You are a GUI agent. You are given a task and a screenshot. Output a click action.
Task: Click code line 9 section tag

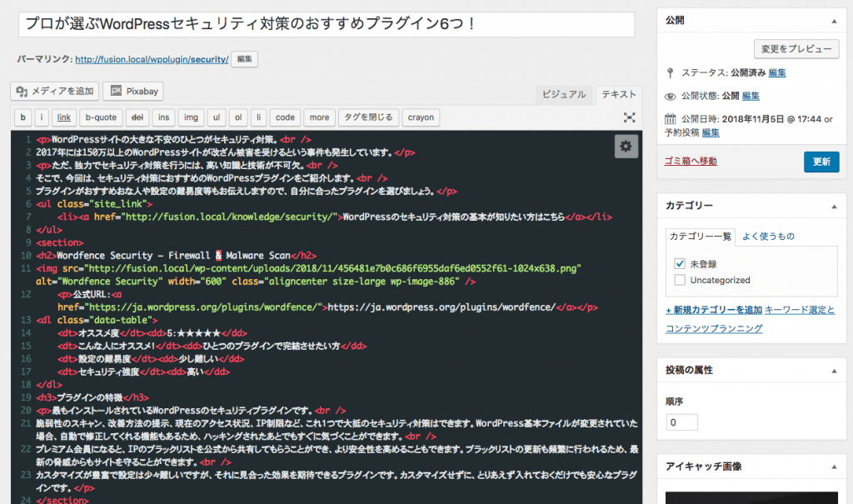[x=60, y=242]
